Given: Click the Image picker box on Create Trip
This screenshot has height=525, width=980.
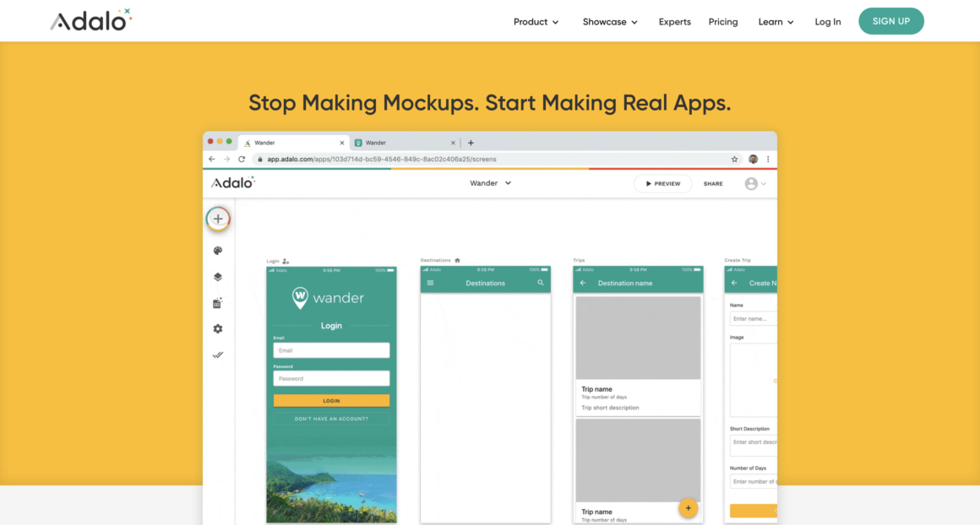Looking at the screenshot, I should pos(753,380).
